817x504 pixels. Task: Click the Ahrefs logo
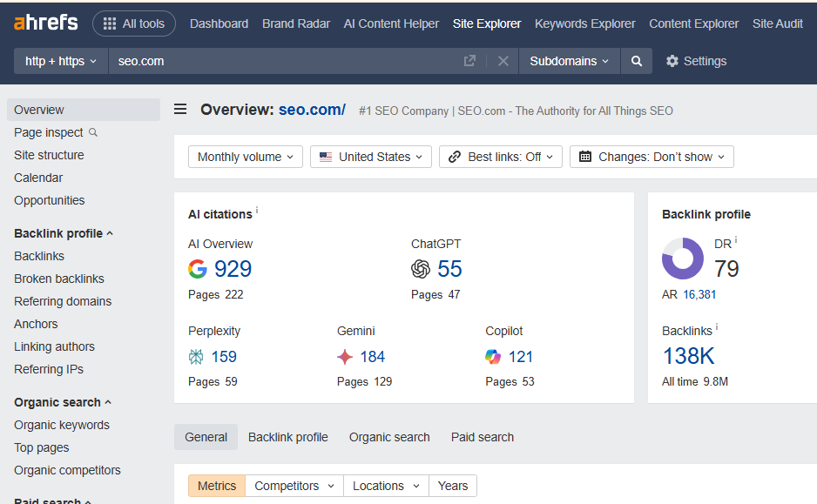pyautogui.click(x=45, y=24)
